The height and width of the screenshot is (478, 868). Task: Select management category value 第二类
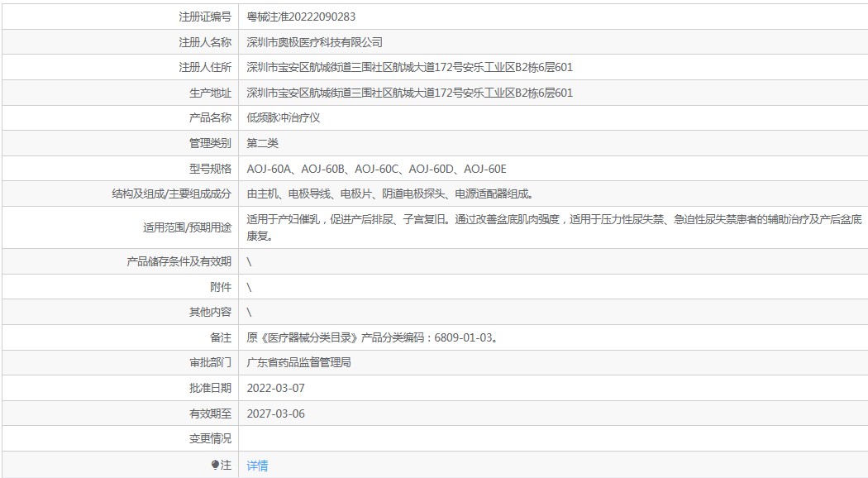coord(262,143)
